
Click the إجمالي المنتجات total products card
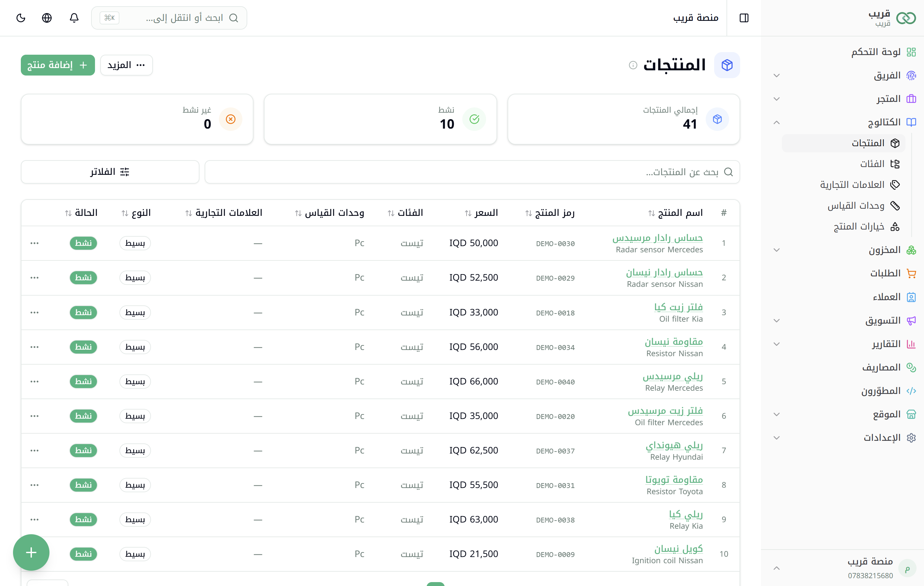624,119
